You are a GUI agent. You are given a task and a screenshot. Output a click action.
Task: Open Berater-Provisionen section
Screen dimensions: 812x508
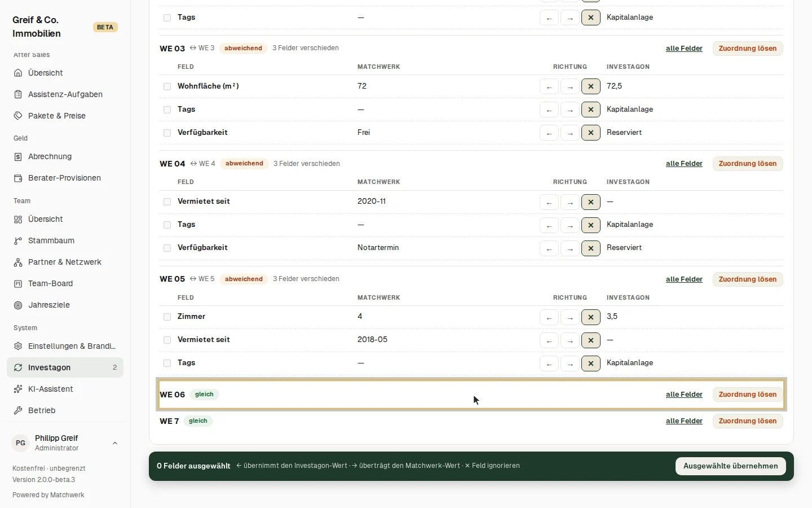click(x=65, y=178)
